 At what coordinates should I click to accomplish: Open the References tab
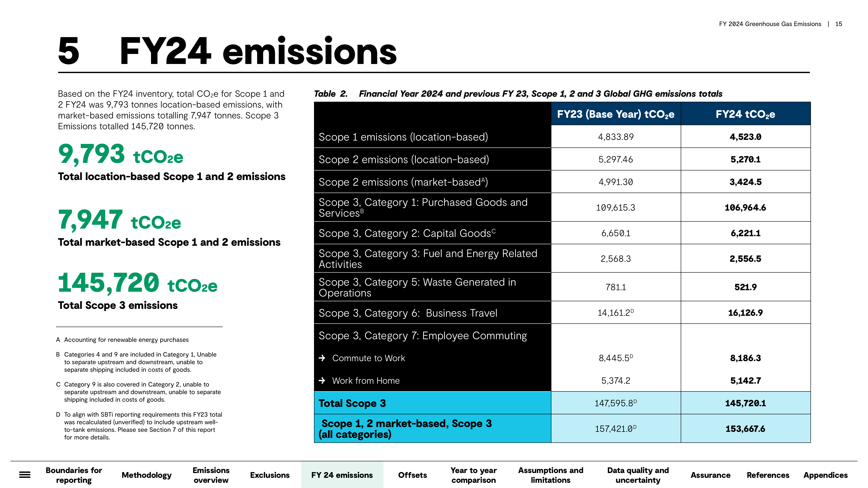pyautogui.click(x=768, y=475)
